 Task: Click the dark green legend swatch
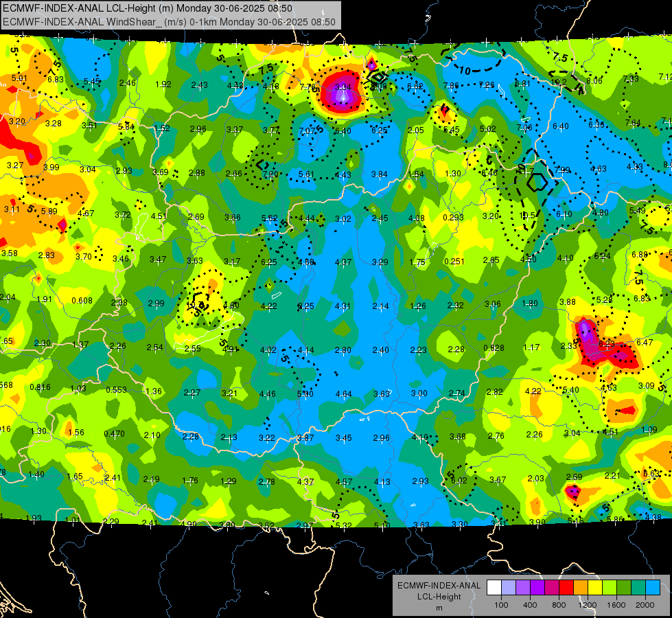(624, 587)
